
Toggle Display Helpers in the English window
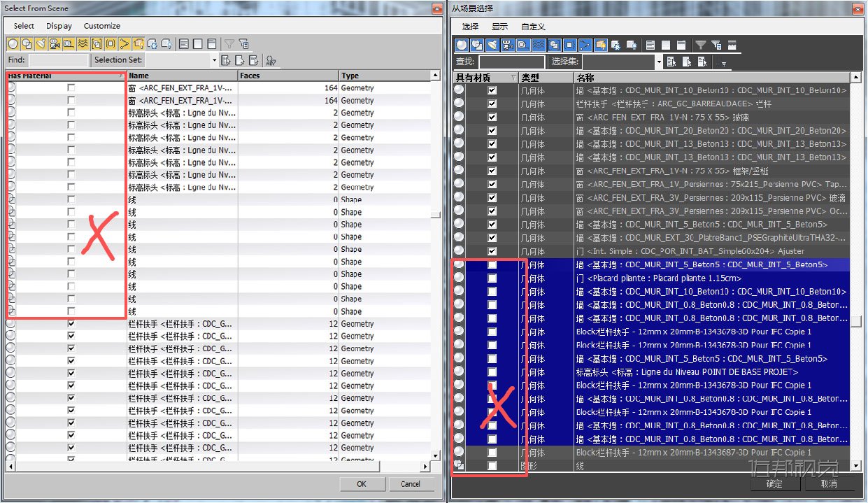(x=69, y=44)
